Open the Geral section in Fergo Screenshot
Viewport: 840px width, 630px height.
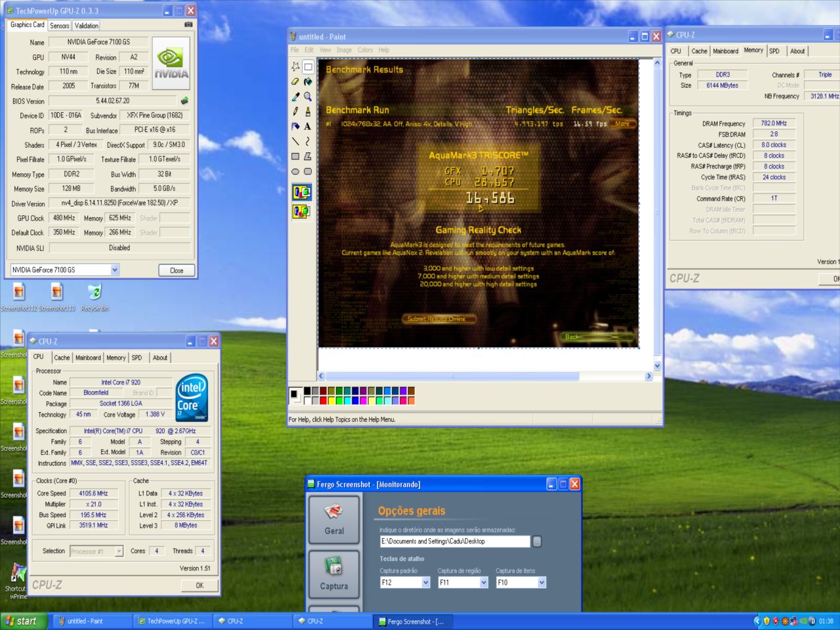[x=334, y=520]
